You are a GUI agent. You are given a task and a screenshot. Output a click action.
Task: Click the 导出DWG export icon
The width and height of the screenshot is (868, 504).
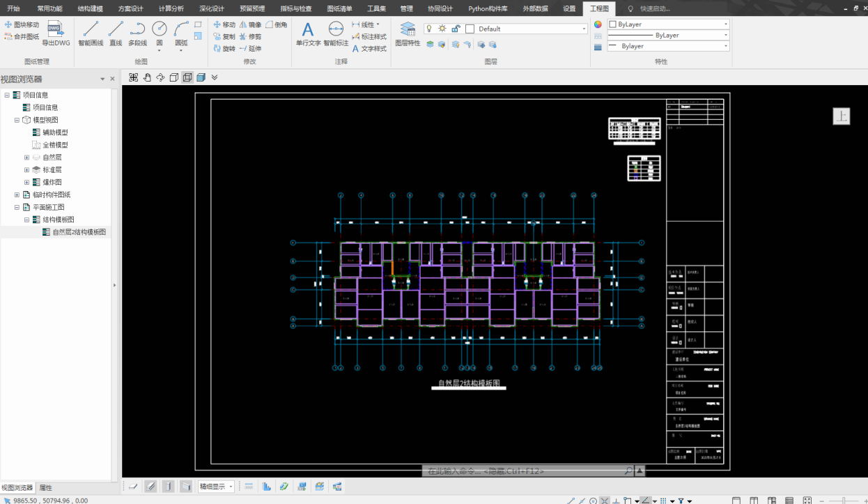[56, 33]
